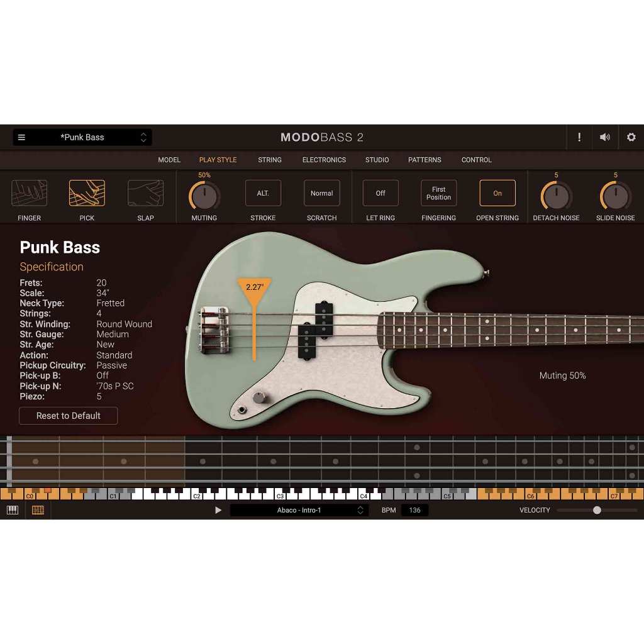The width and height of the screenshot is (644, 644).
Task: Click the speaker volume icon
Action: coord(604,137)
